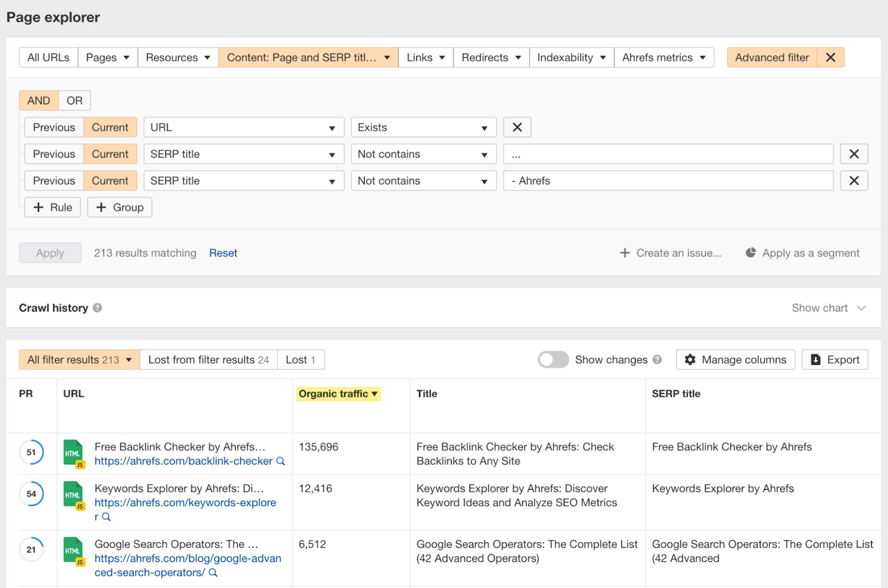Click the plus icon next to Create an issue
Image resolution: width=888 pixels, height=588 pixels.
click(626, 252)
